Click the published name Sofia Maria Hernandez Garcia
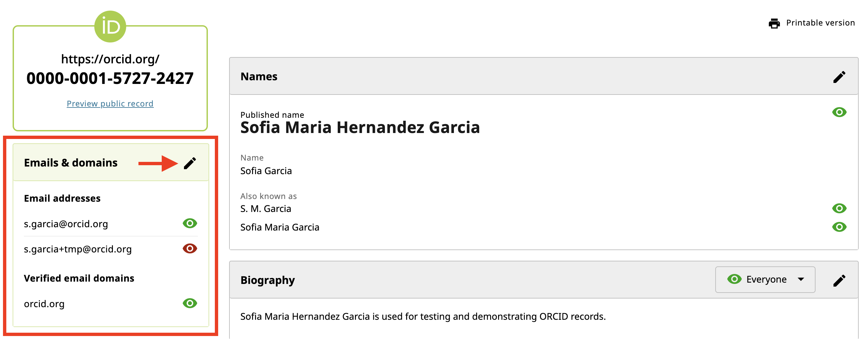 point(360,128)
